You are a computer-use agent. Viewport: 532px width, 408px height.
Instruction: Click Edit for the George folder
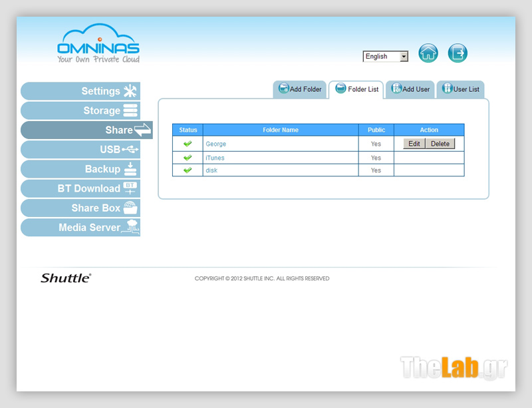(x=414, y=144)
